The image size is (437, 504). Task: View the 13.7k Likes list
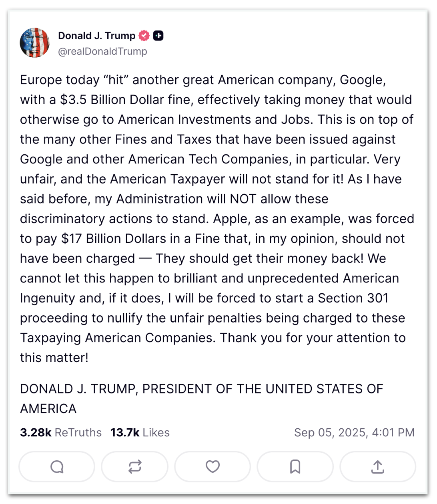click(x=140, y=433)
